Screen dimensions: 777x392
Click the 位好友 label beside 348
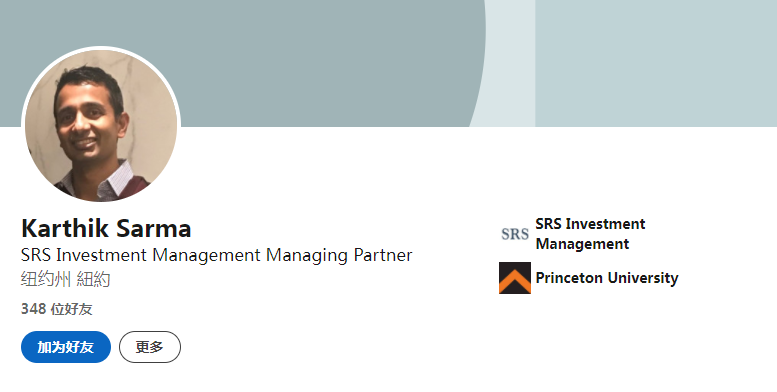[x=71, y=309]
